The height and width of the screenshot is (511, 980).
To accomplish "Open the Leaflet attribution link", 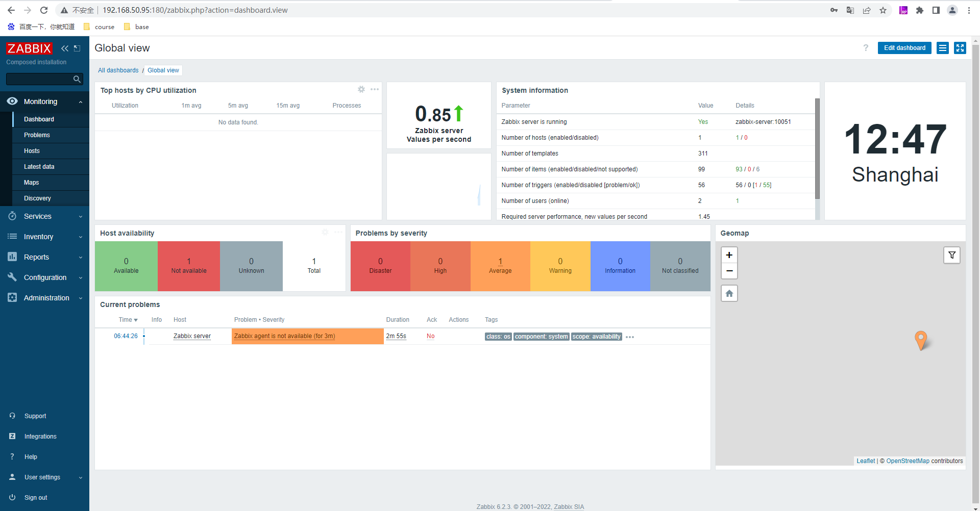I will point(866,461).
